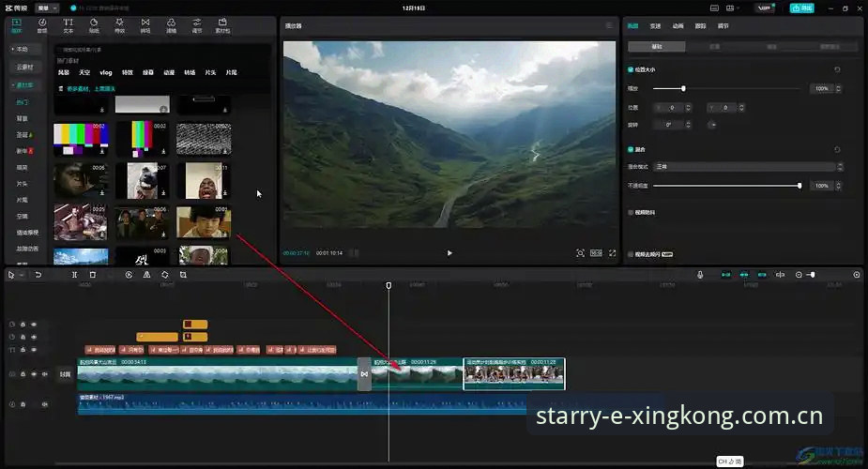Click the Mirror flip triangle icon
This screenshot has height=469, width=868.
[x=146, y=275]
